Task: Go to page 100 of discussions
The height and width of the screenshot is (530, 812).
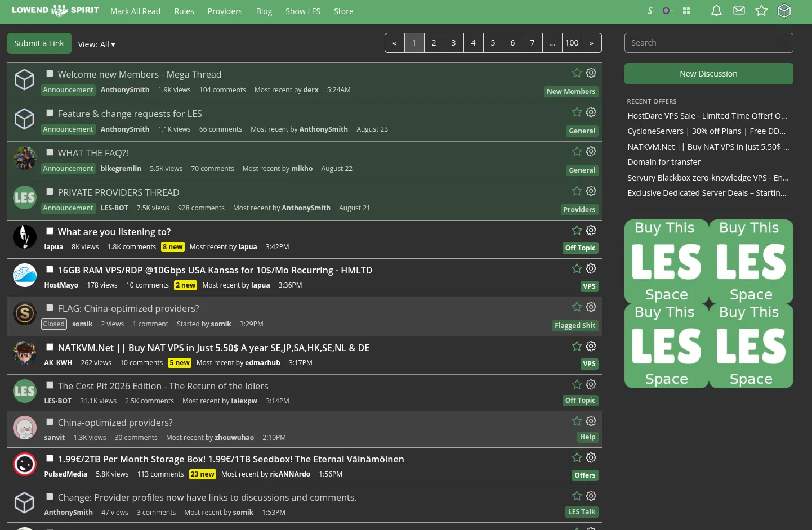Action: [x=572, y=43]
